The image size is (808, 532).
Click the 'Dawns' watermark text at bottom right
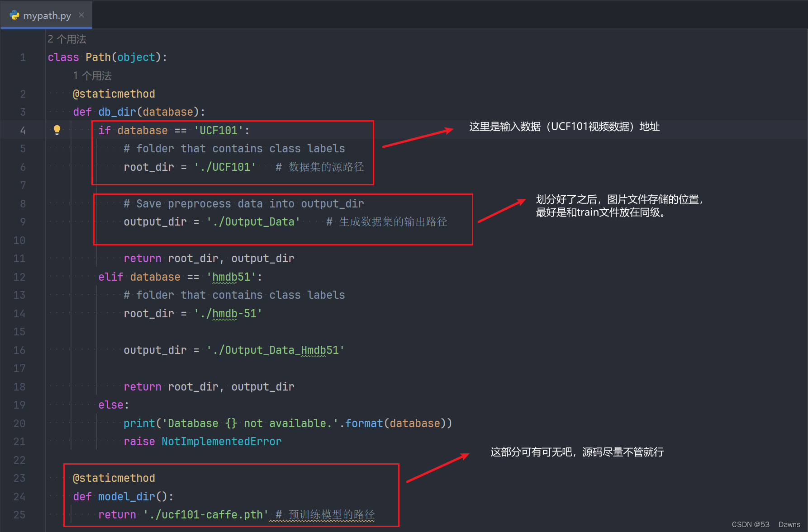(789, 524)
